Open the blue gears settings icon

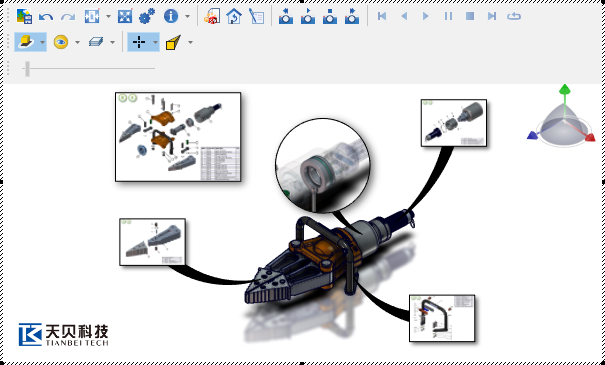(147, 16)
